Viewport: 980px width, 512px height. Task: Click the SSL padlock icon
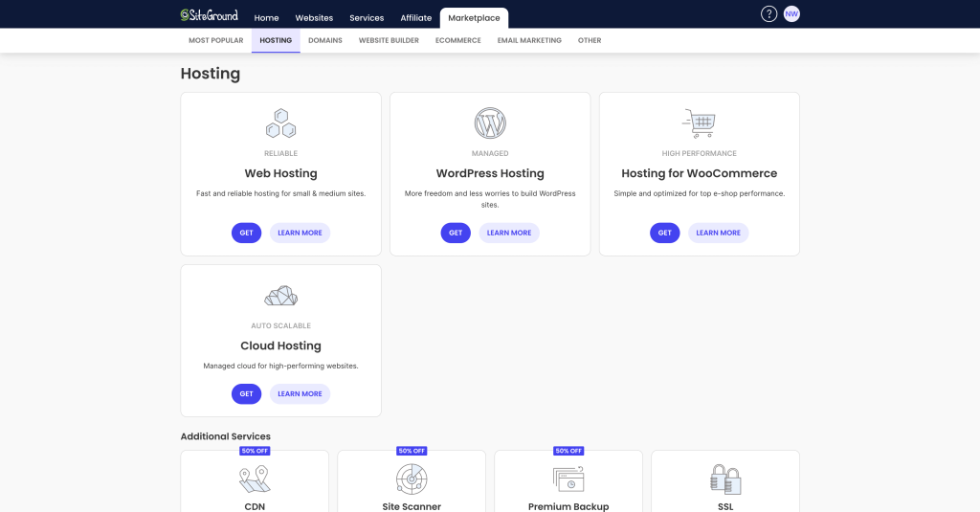click(724, 478)
